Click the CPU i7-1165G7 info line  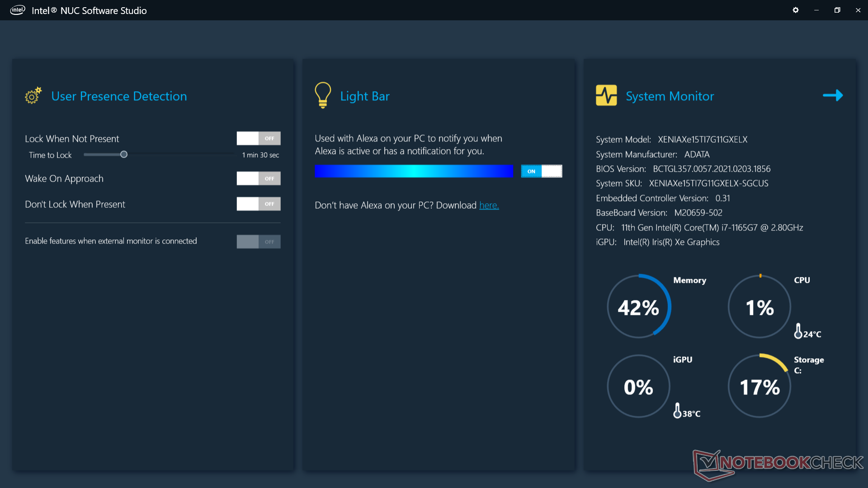tap(699, 228)
